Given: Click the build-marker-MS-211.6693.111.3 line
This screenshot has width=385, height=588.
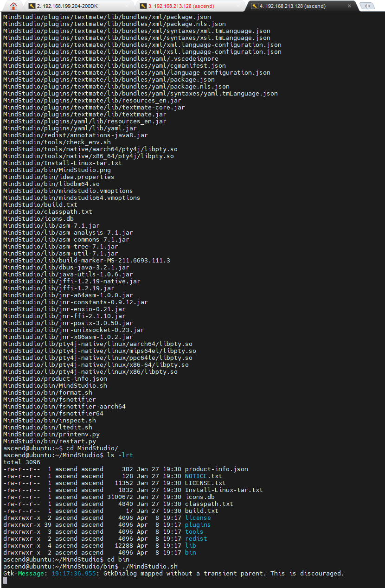Looking at the screenshot, I should 86,260.
